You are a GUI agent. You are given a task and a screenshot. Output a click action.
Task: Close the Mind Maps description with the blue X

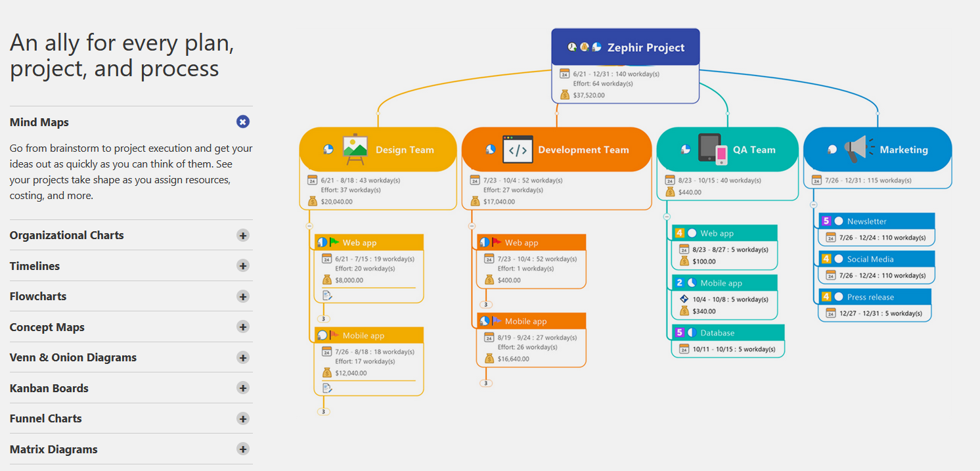[243, 122]
